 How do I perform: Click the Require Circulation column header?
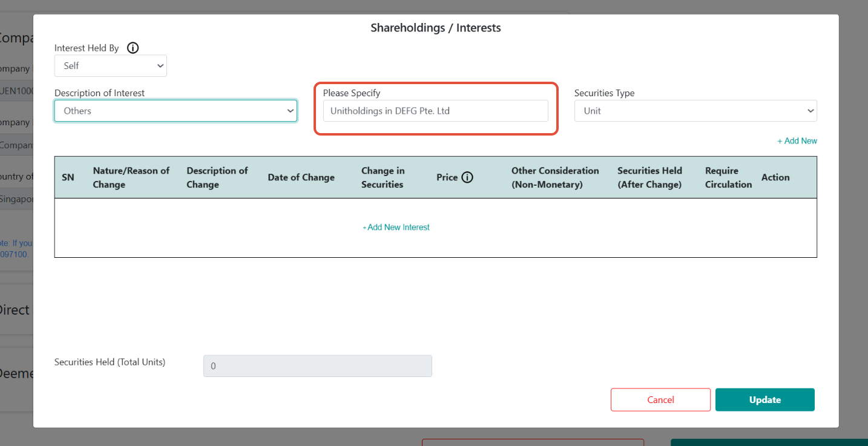(x=729, y=177)
